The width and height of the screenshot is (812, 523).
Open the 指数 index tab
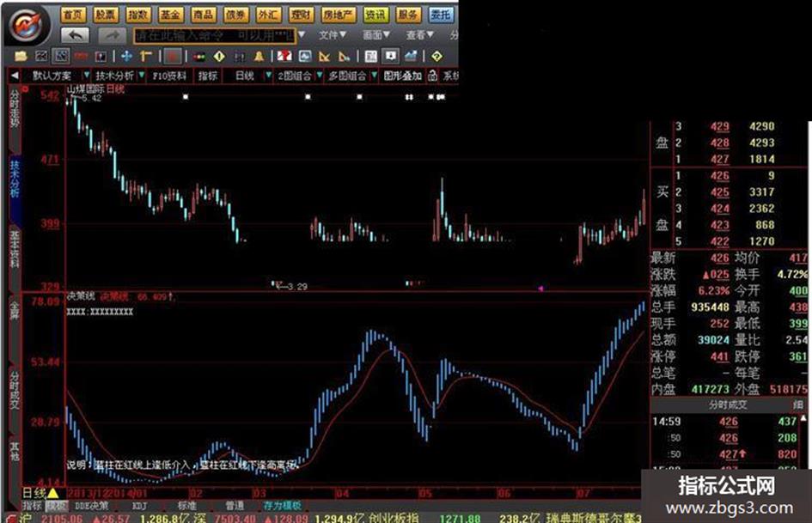(x=137, y=15)
